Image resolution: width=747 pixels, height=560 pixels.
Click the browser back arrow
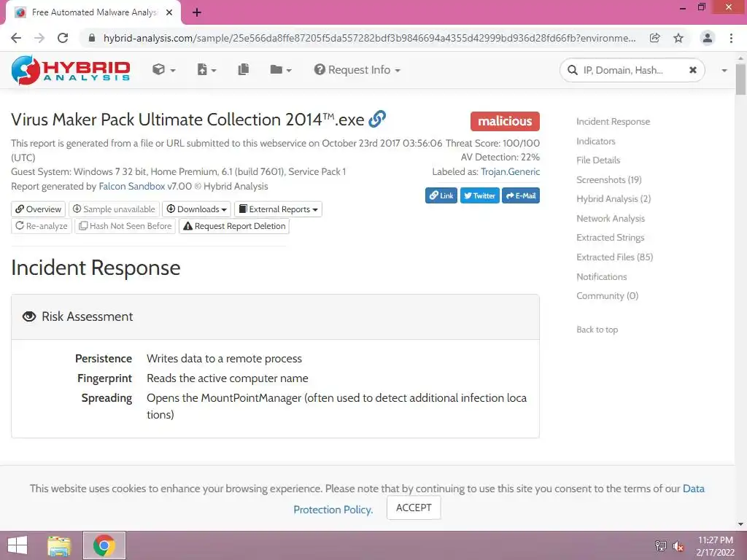coord(16,38)
